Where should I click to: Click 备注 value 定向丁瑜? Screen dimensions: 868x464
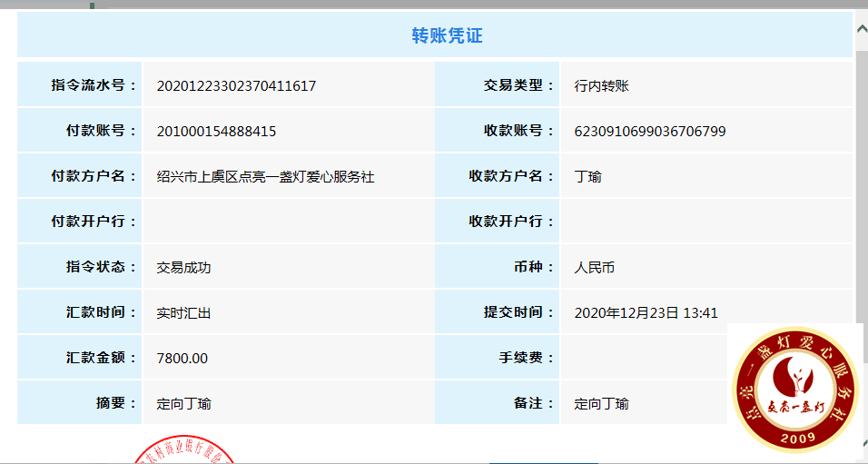[x=602, y=404]
